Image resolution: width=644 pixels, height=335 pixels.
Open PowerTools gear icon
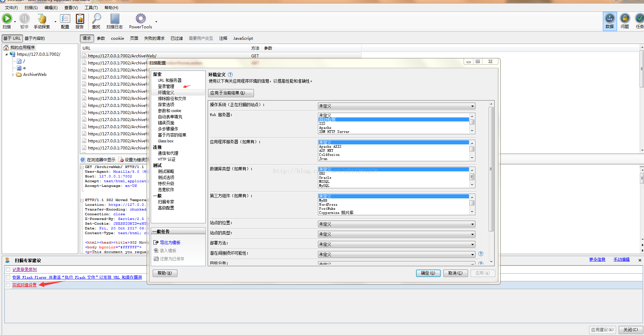pos(141,19)
